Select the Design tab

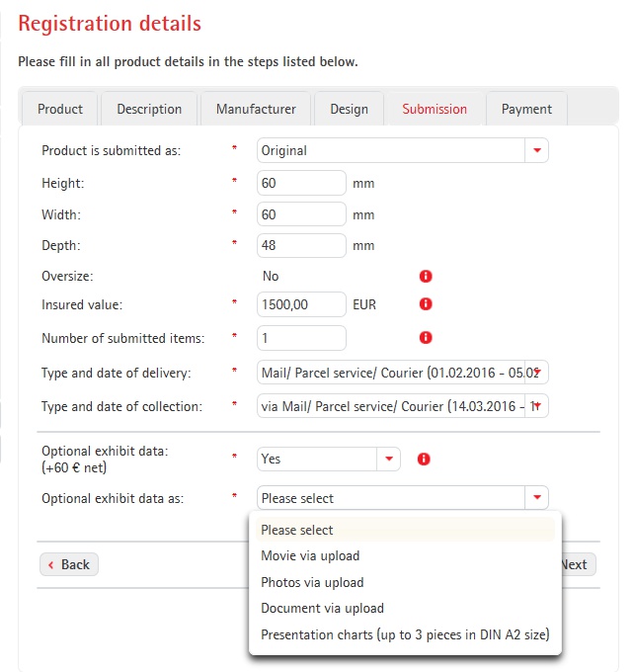coord(349,109)
